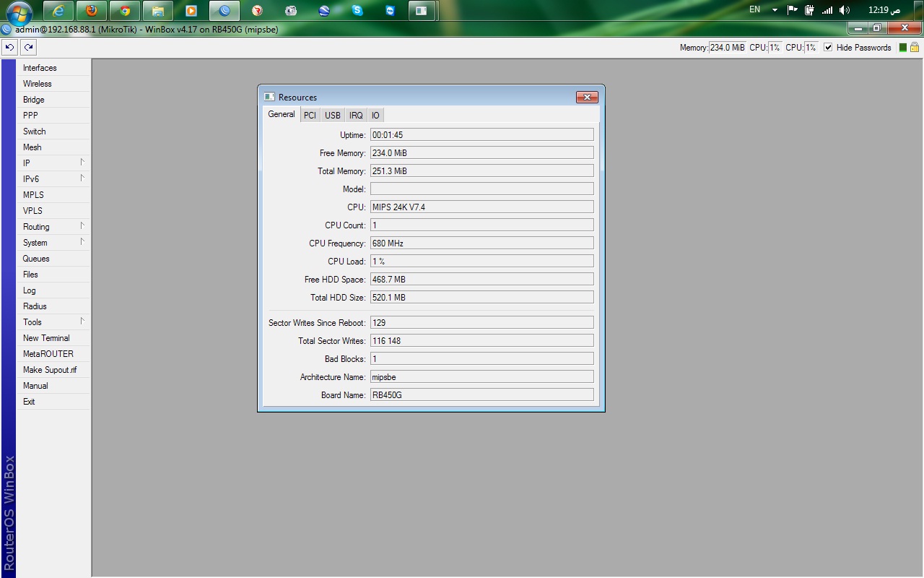Close the Resources window
The width and height of the screenshot is (924, 578).
coord(587,97)
